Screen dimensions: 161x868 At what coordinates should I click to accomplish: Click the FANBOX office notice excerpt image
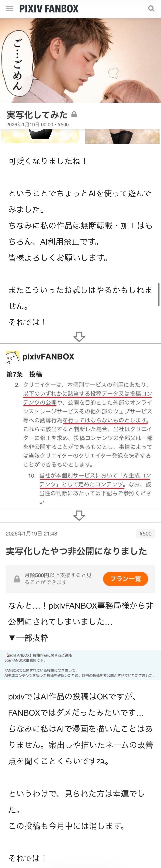pyautogui.click(x=80, y=660)
